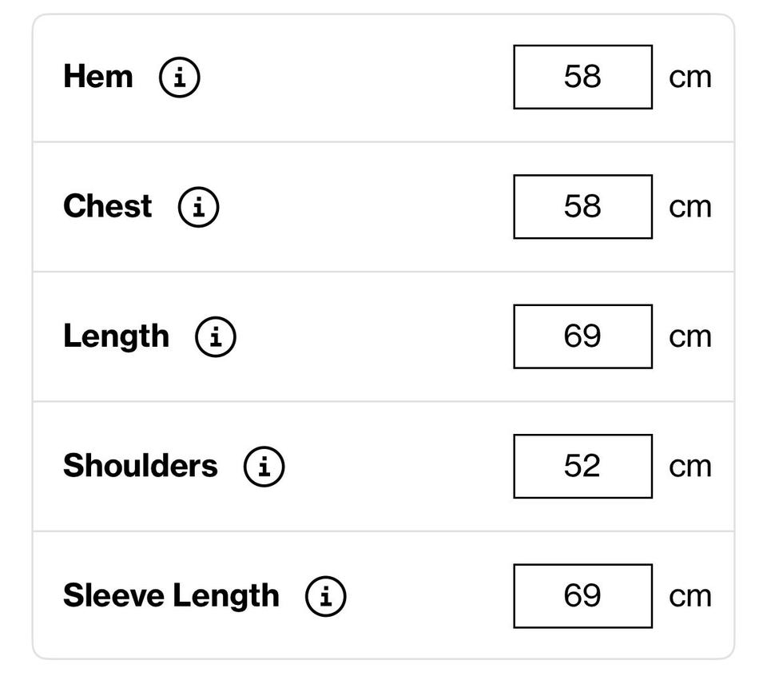The image size is (767, 700).
Task: Click the Sleeve Length label
Action: pos(171,596)
